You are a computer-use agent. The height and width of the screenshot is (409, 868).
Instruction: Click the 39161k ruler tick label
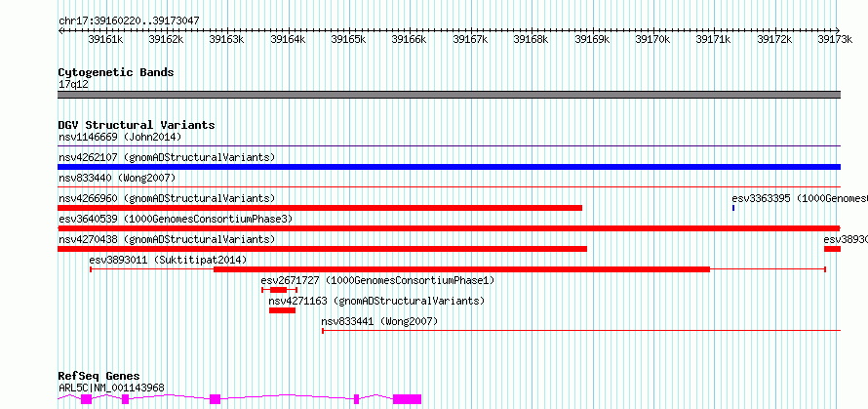[105, 39]
